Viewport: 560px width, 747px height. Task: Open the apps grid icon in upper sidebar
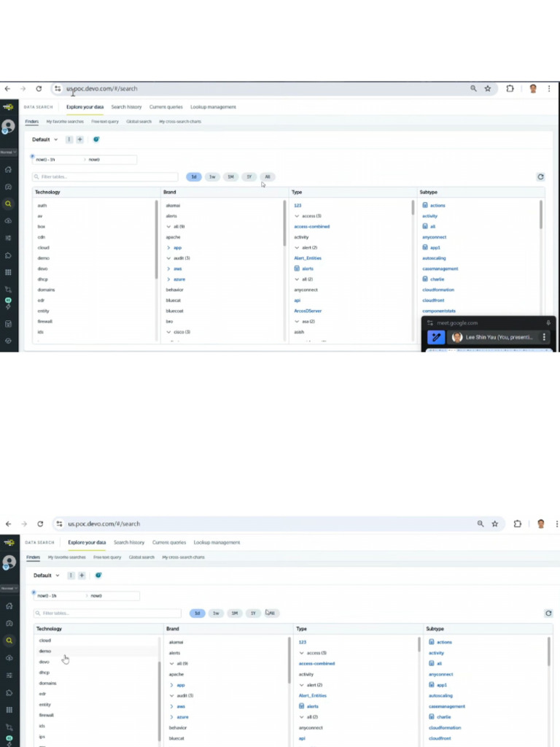point(8,272)
